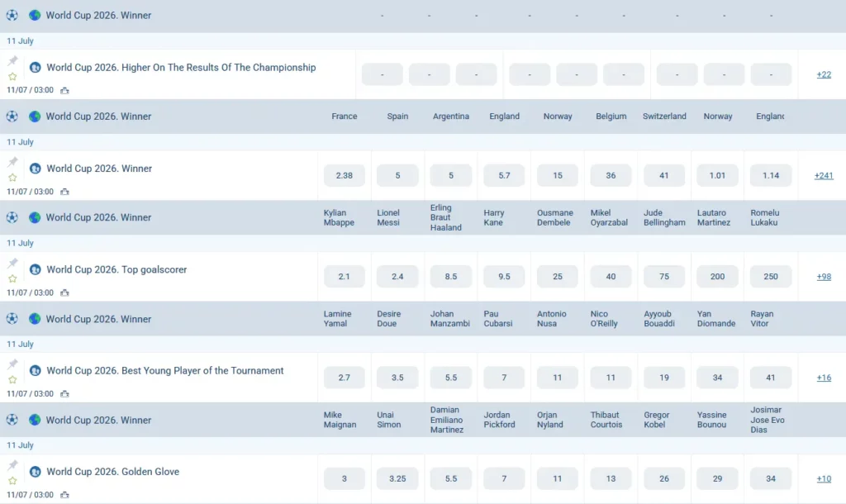This screenshot has height=504, width=846.
Task: Select 36 odds for Belgium winner
Action: click(x=611, y=175)
